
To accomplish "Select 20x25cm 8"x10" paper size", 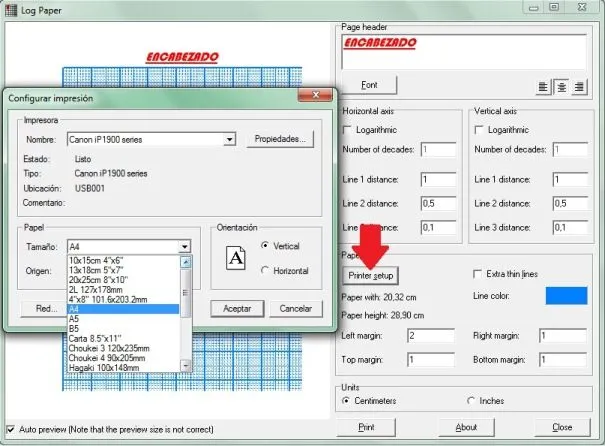I will 123,280.
